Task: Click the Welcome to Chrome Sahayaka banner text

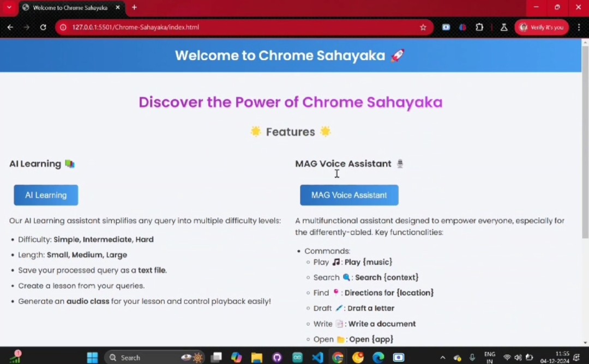Action: click(x=290, y=56)
